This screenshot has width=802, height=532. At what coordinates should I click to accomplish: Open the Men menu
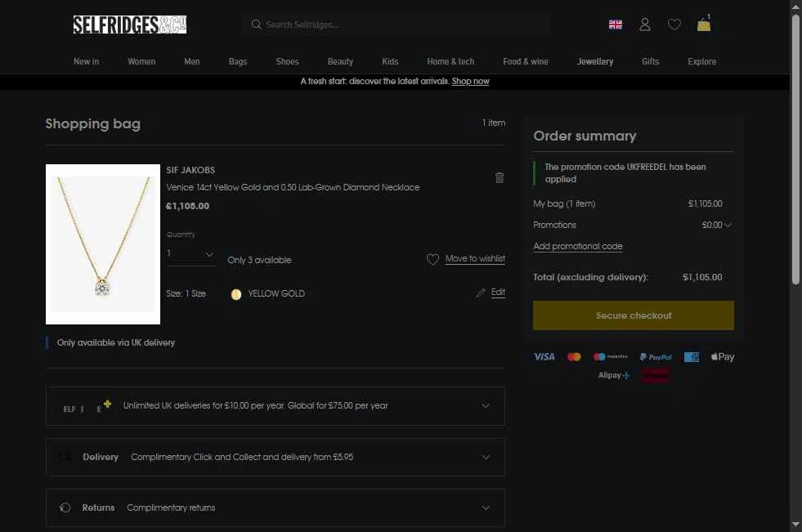[x=192, y=61]
